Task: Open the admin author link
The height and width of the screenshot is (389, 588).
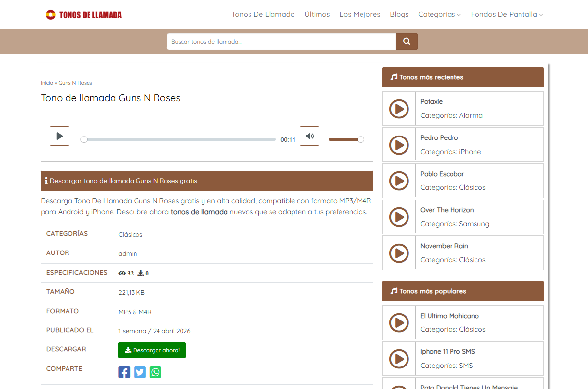Action: coord(128,254)
